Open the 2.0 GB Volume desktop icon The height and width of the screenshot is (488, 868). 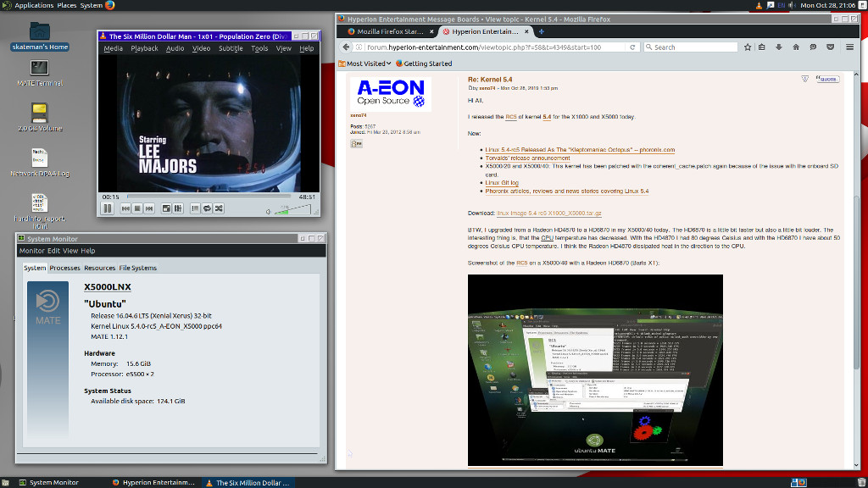39,117
